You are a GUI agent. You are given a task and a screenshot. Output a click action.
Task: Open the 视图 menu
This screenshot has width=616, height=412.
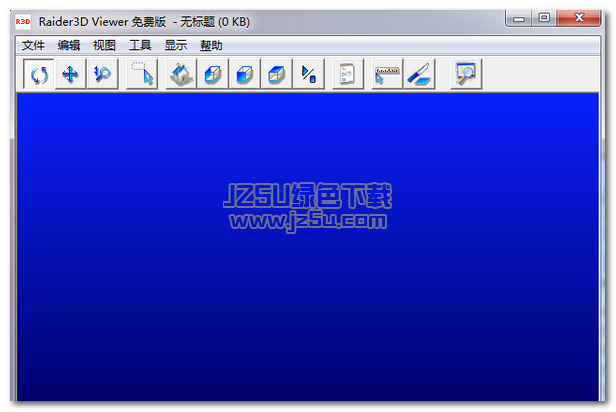(x=104, y=46)
